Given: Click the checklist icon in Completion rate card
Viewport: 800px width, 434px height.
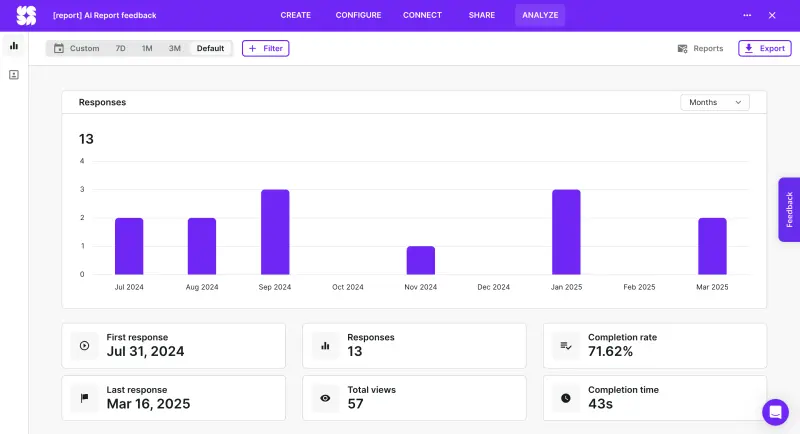Looking at the screenshot, I should (x=566, y=346).
